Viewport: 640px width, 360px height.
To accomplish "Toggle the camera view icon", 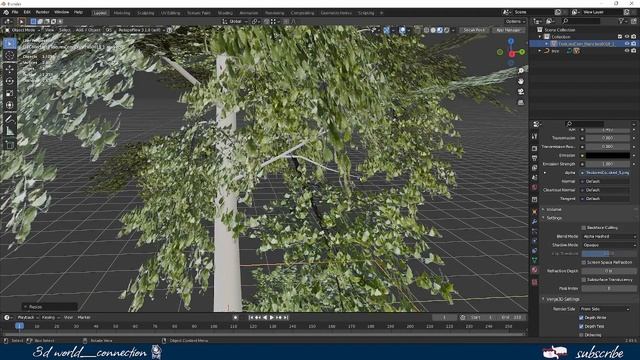I will pyautogui.click(x=521, y=92).
